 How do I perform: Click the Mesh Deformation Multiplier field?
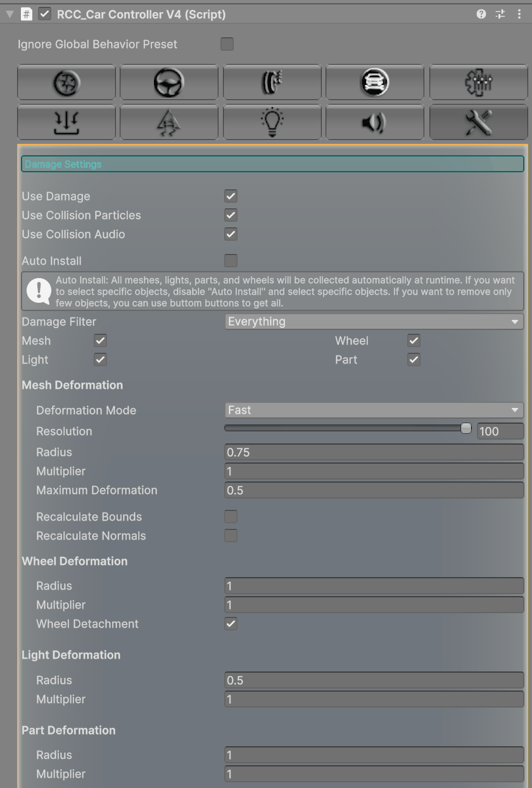click(374, 471)
